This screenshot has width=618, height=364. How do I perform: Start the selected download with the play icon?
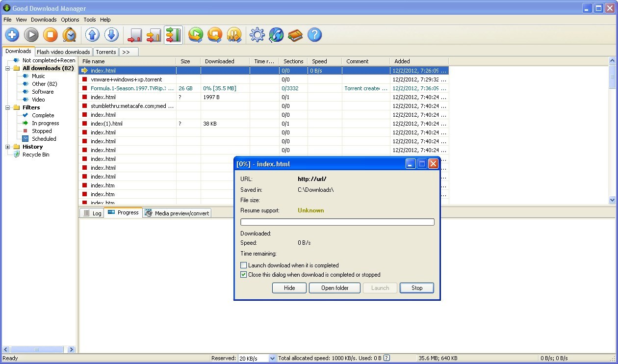point(31,35)
